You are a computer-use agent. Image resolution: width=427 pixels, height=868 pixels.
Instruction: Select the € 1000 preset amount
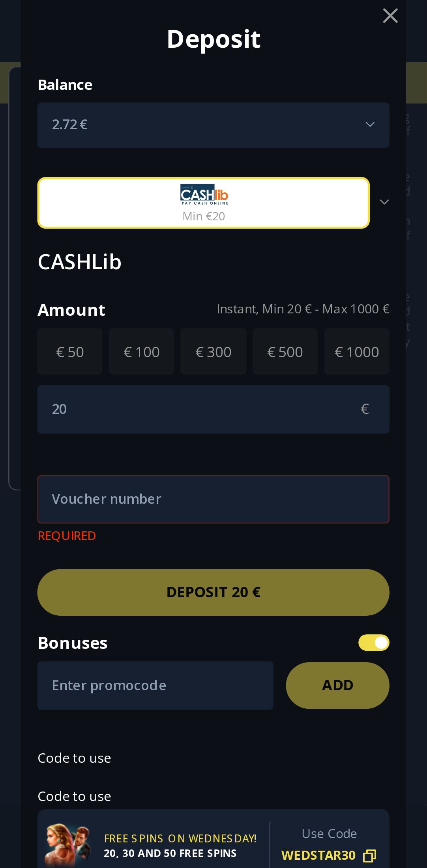click(357, 352)
